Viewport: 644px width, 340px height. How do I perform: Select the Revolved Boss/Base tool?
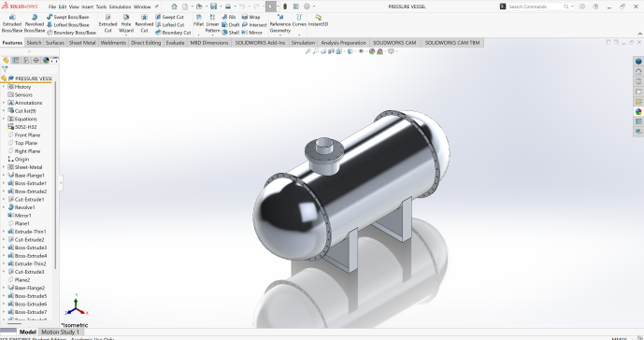point(35,23)
